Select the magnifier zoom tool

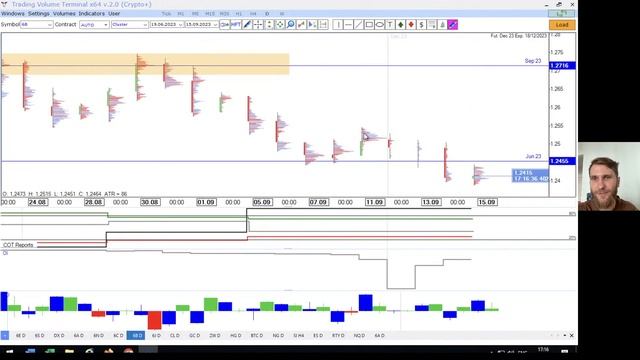click(290, 24)
